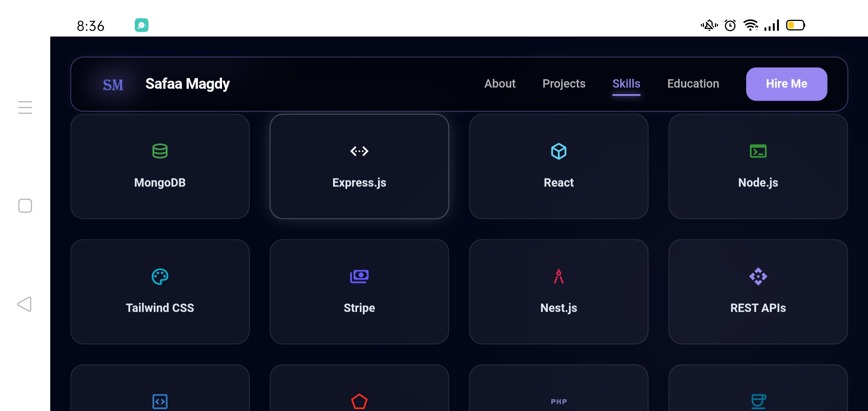Click the Nest.js compass icon
868x411 pixels.
(x=558, y=277)
